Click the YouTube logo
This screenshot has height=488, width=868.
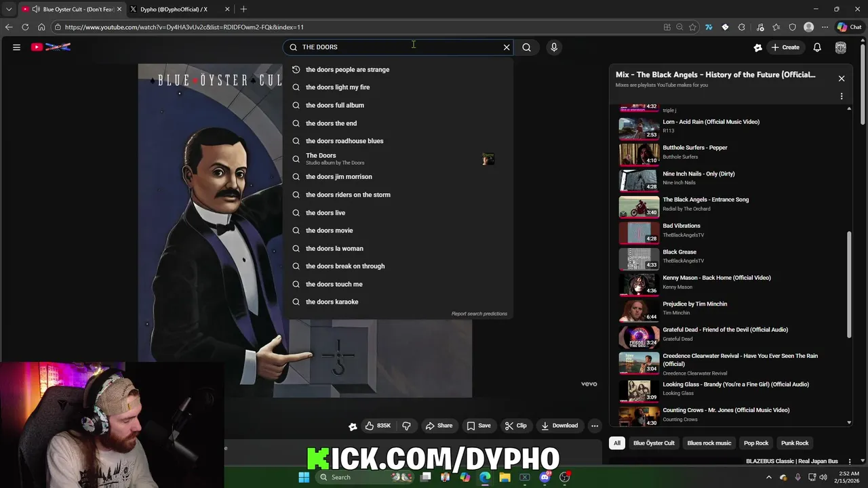[x=51, y=47]
